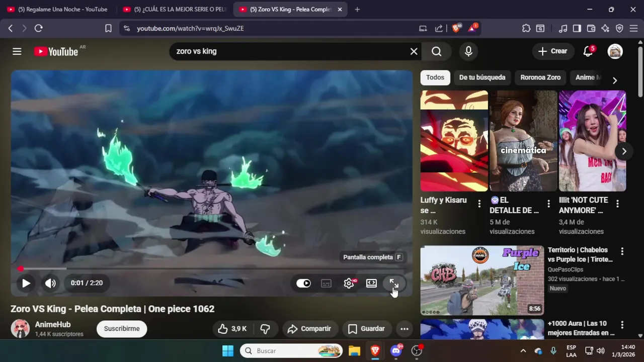Toggle subtitles on the player
The height and width of the screenshot is (362, 644).
[x=326, y=284]
